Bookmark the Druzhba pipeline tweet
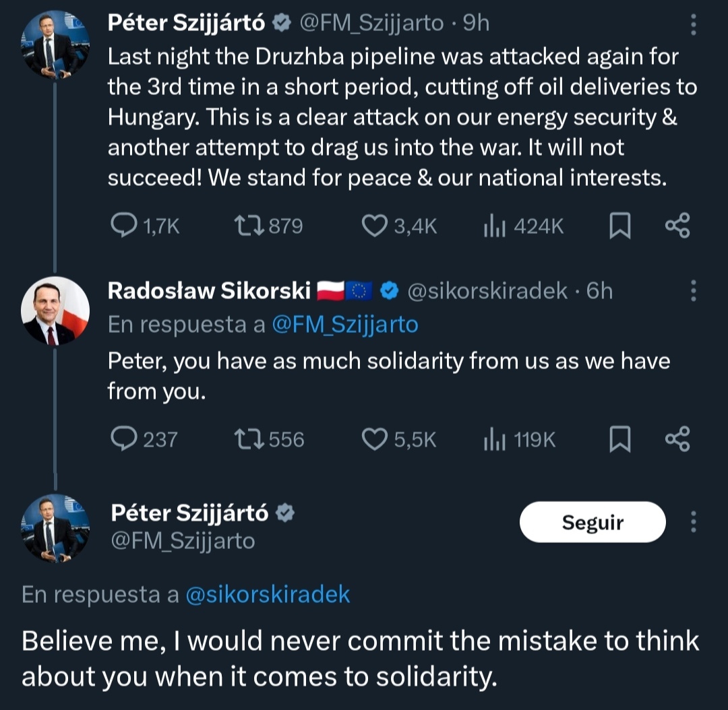Viewport: 728px width, 710px height. point(619,226)
